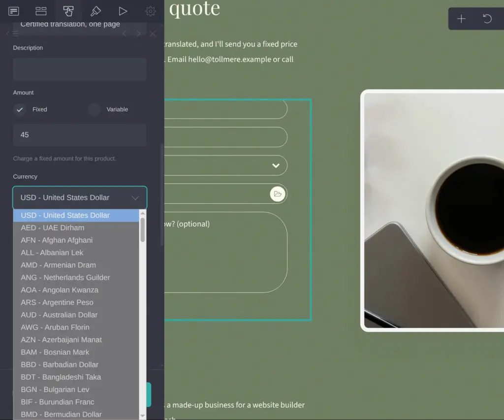Choose ALL - Albanian Lek
504x420 pixels.
pos(76,253)
